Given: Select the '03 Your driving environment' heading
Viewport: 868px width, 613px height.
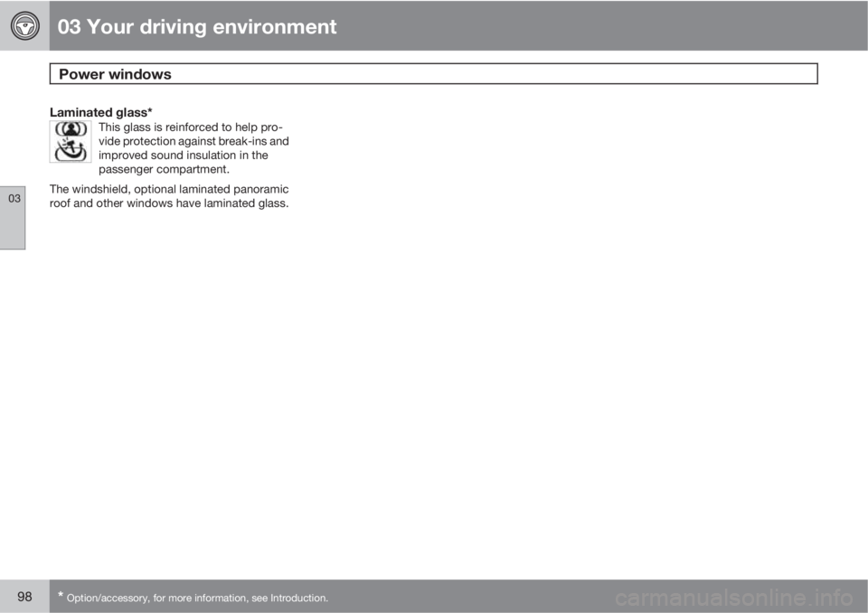Looking at the screenshot, I should click(196, 26).
